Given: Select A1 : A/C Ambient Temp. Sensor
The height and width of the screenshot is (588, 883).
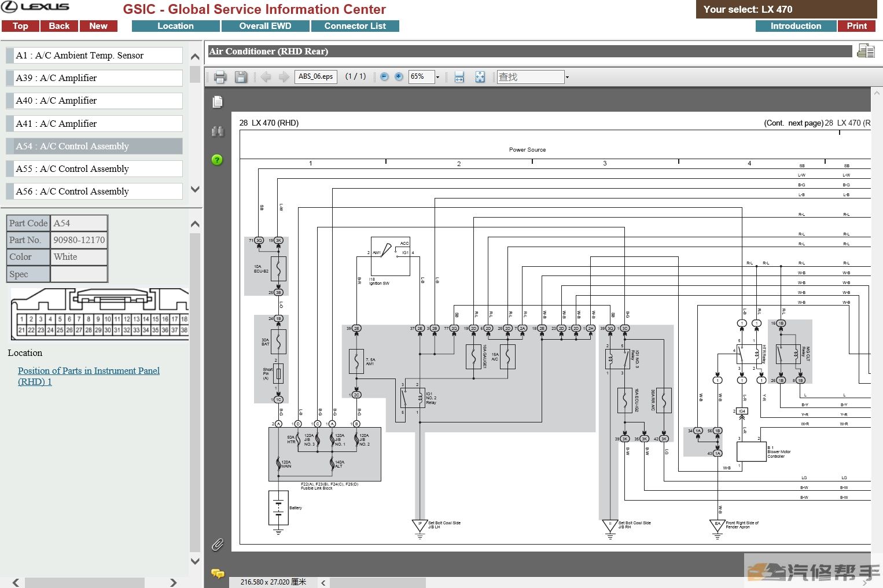Looking at the screenshot, I should 94,56.
